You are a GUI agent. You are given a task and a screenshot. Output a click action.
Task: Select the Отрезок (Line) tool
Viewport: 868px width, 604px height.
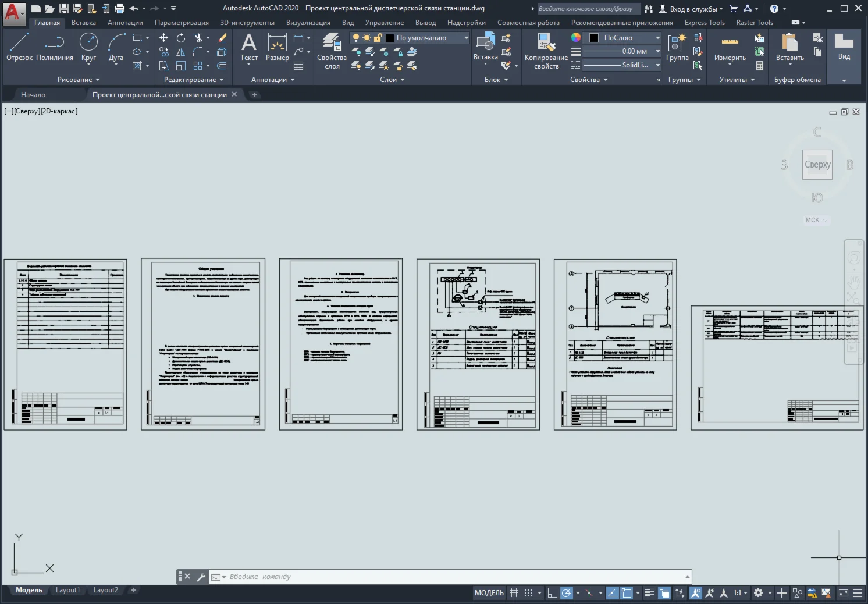pos(19,47)
